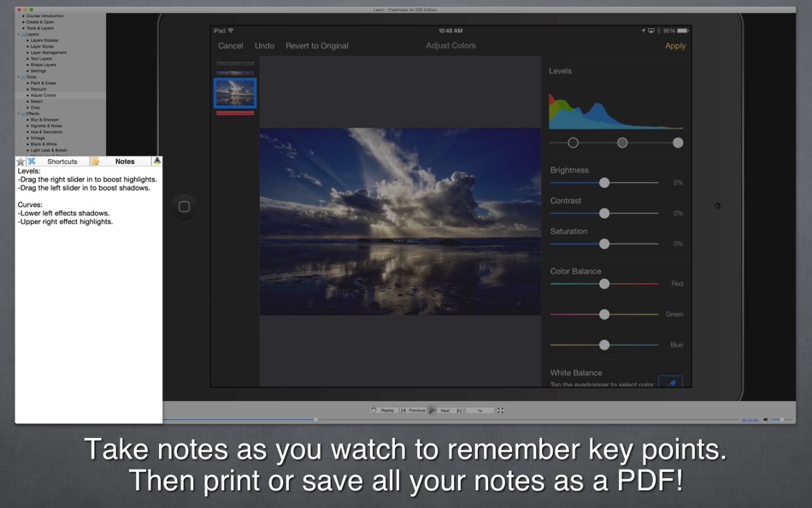Collapse the Layers section in sidebar

click(x=19, y=34)
